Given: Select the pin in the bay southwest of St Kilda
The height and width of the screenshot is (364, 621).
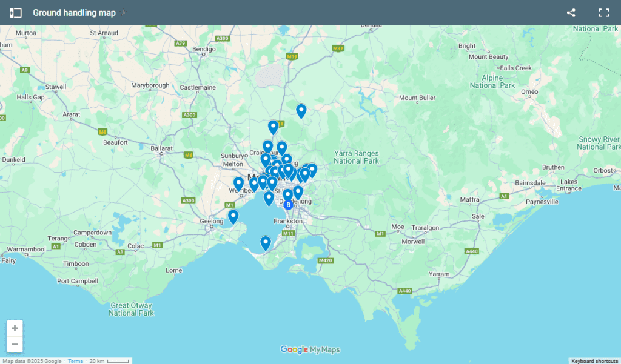Looking at the screenshot, I should (269, 198).
